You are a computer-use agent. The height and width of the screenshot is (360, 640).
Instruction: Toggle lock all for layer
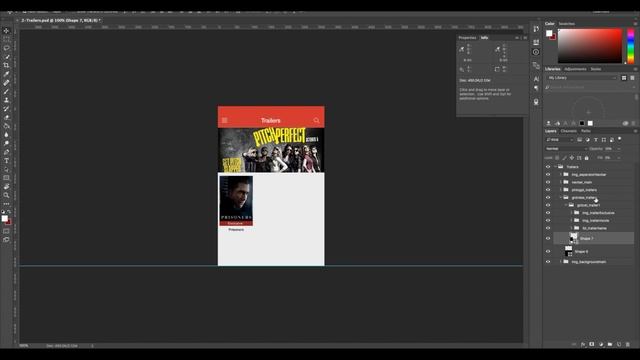point(587,158)
